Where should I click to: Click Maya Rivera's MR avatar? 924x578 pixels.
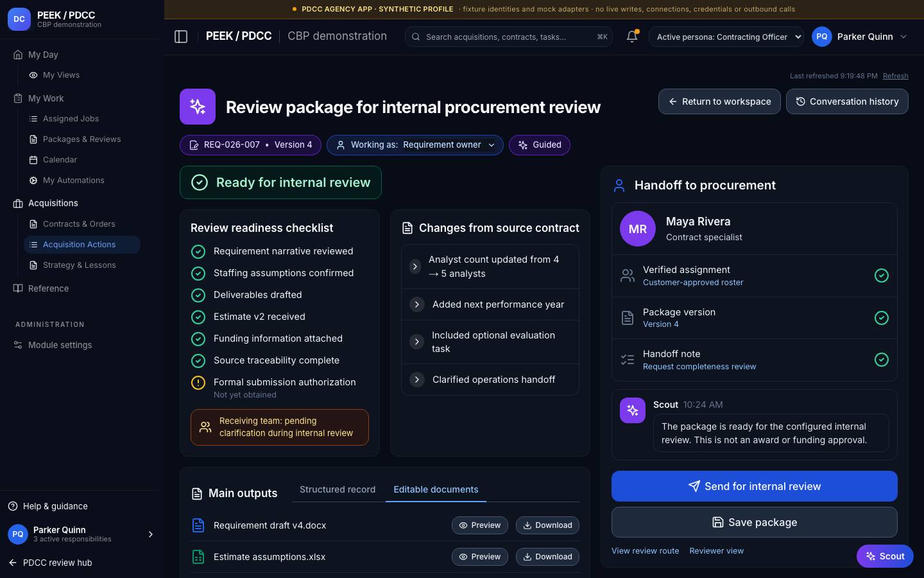click(638, 229)
